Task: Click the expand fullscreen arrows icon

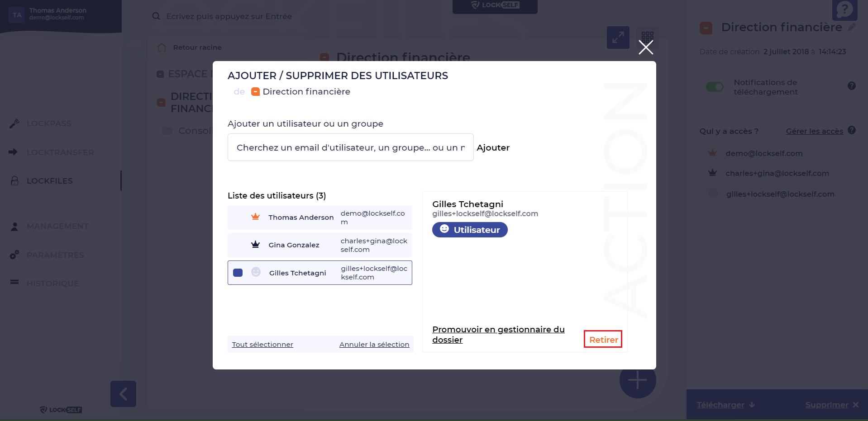Action: point(618,38)
